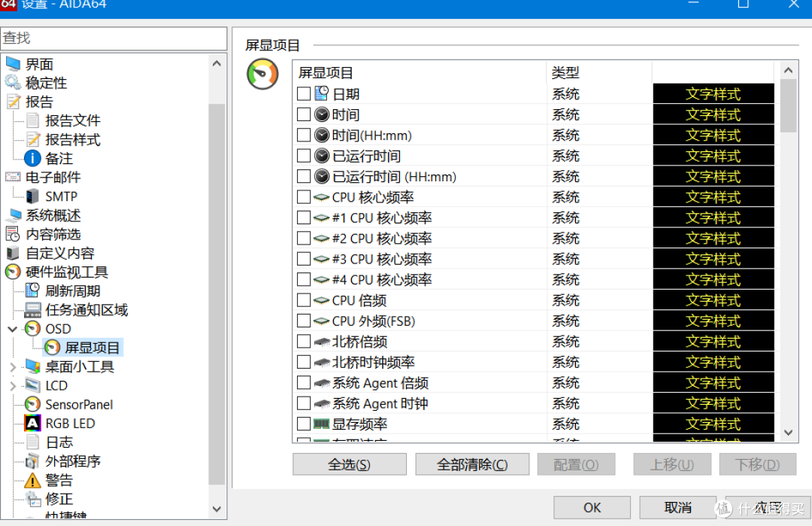
Task: Click the large gauge icon under 屏显项目 heading
Action: coord(262,74)
